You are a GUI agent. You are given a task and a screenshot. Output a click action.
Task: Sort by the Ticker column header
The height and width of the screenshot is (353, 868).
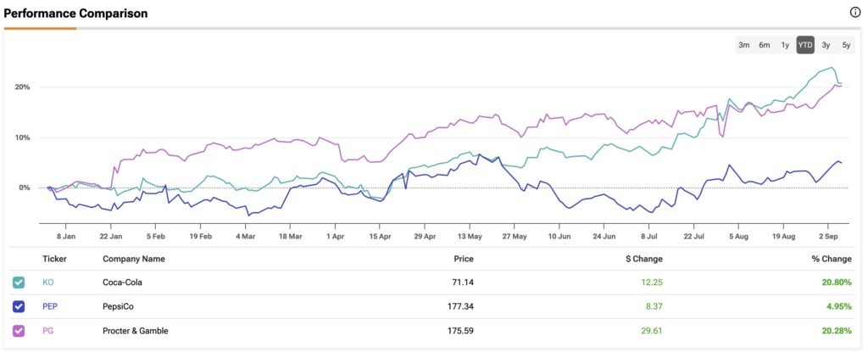tap(54, 259)
